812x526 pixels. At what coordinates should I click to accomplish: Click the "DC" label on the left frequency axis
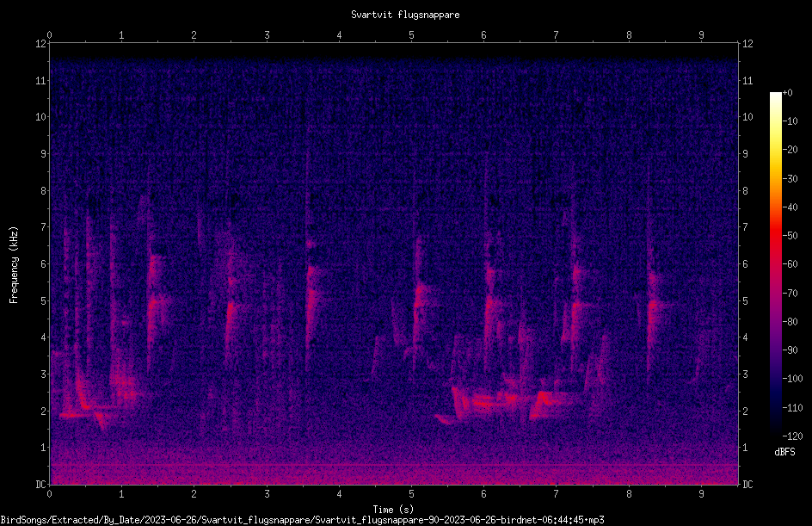[40, 484]
